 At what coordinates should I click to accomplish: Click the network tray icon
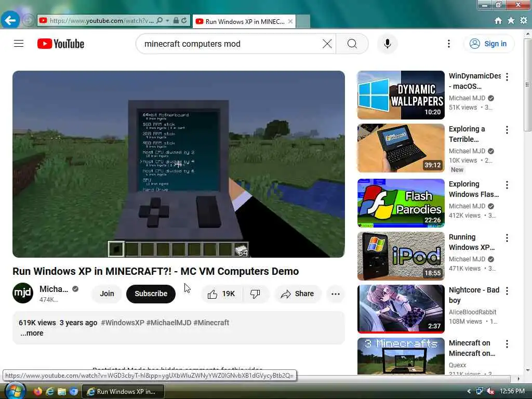[480, 391]
